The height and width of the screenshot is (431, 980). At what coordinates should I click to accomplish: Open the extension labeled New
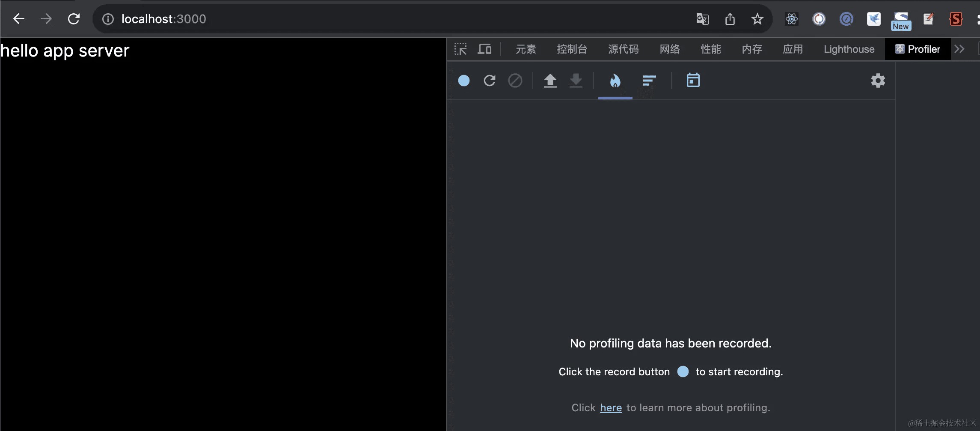[x=901, y=21]
